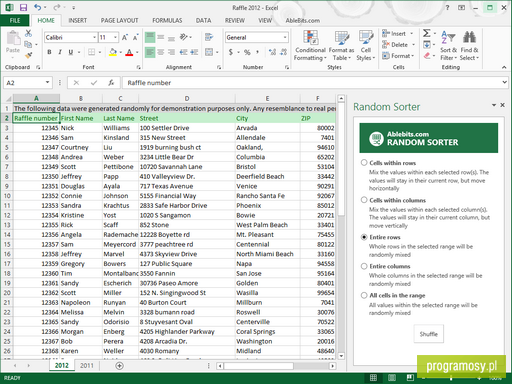Image resolution: width=512 pixels, height=384 pixels.
Task: Select Entire rows option
Action: (364, 237)
